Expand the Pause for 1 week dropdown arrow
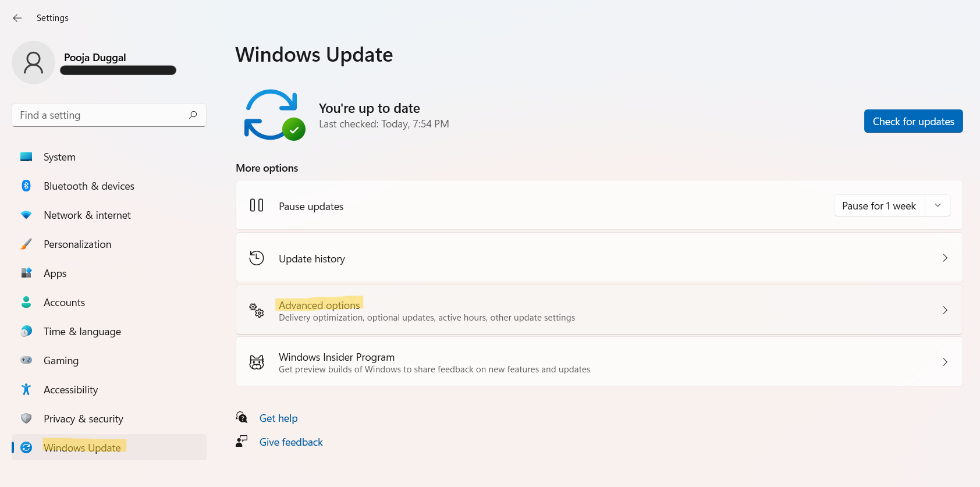The height and width of the screenshot is (487, 980). [938, 205]
